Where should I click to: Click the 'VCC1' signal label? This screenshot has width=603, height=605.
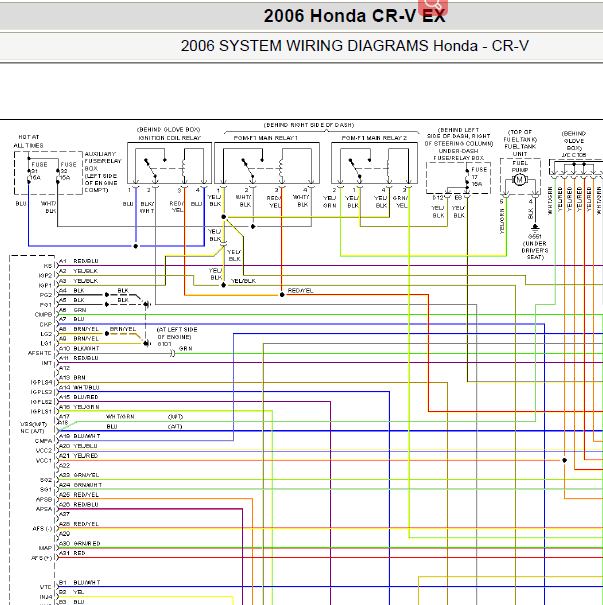(x=44, y=461)
